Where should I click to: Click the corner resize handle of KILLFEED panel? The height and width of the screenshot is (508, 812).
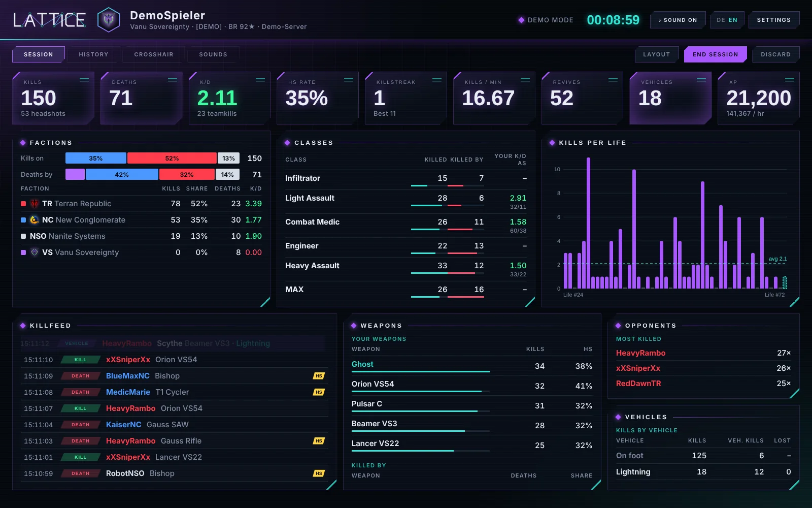(332, 485)
